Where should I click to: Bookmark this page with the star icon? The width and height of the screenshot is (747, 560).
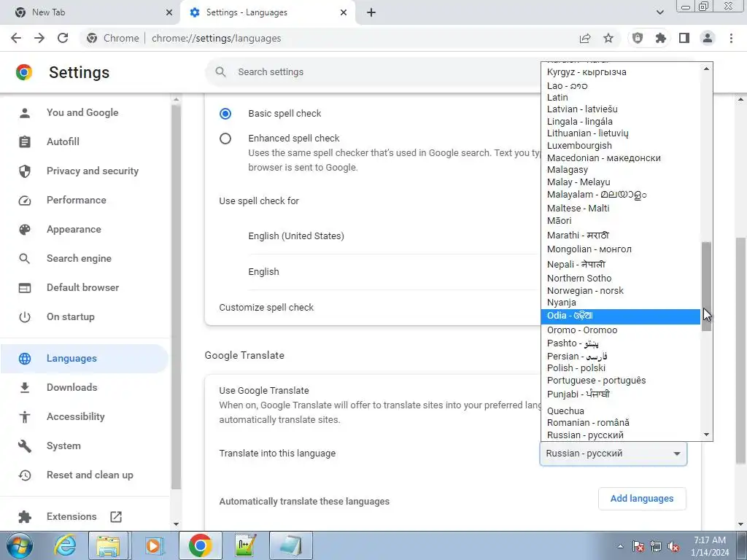(608, 38)
